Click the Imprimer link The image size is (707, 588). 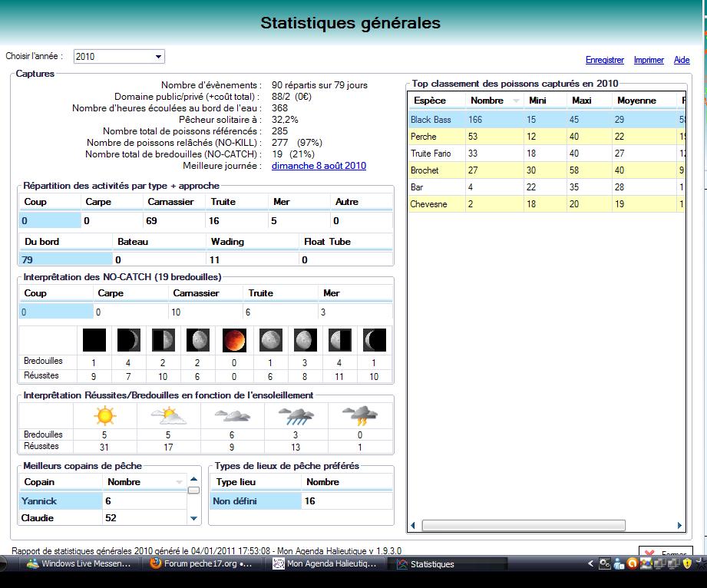(x=649, y=60)
